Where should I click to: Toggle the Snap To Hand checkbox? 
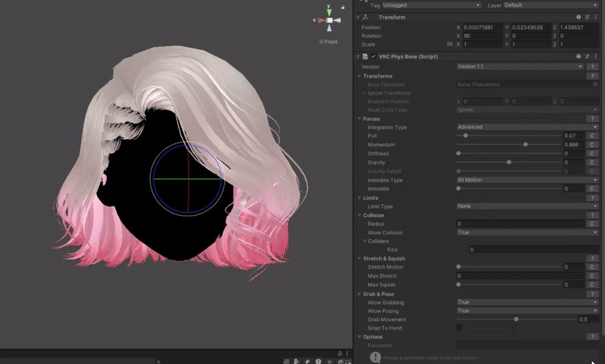pos(459,328)
